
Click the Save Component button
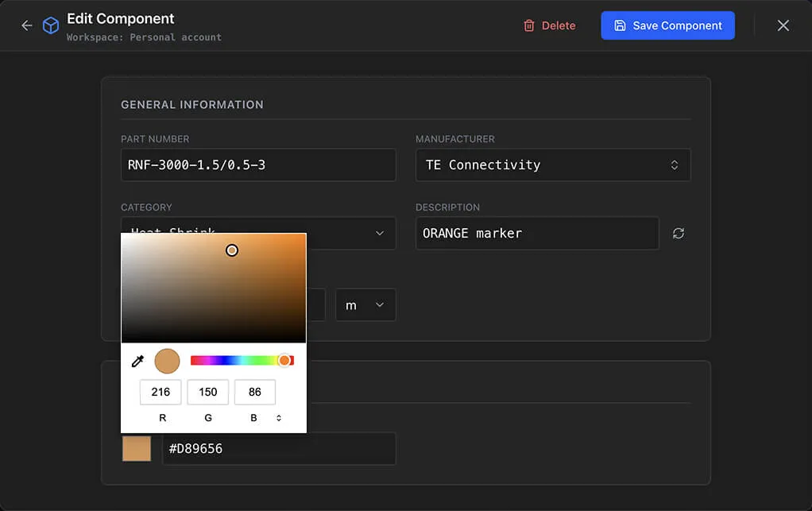668,25
